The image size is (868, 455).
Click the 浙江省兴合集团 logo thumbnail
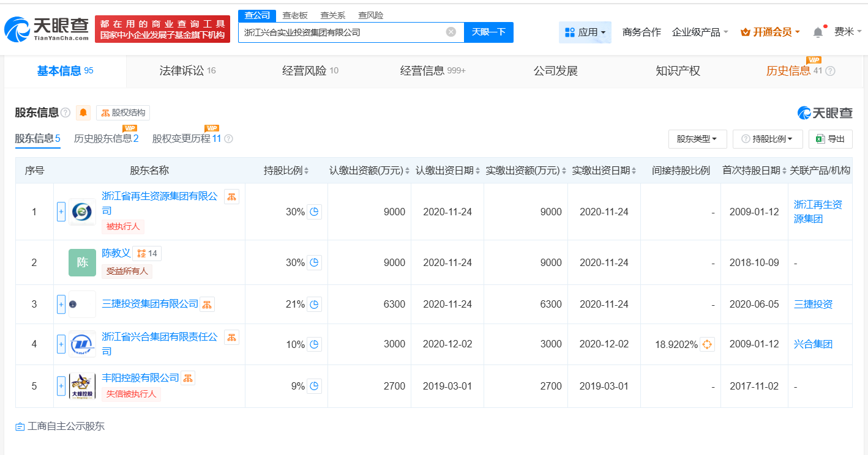click(82, 344)
